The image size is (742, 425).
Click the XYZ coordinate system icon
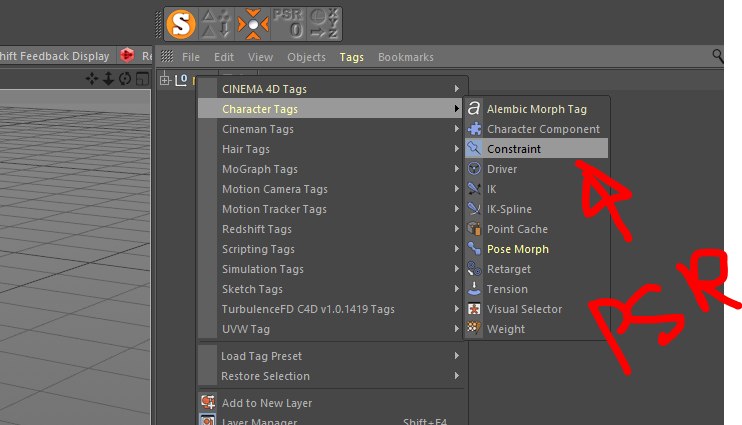point(323,24)
